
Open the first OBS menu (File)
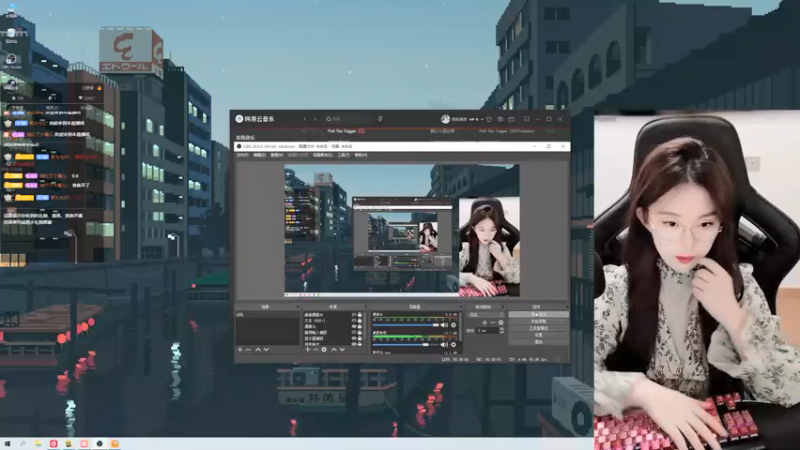[x=242, y=155]
